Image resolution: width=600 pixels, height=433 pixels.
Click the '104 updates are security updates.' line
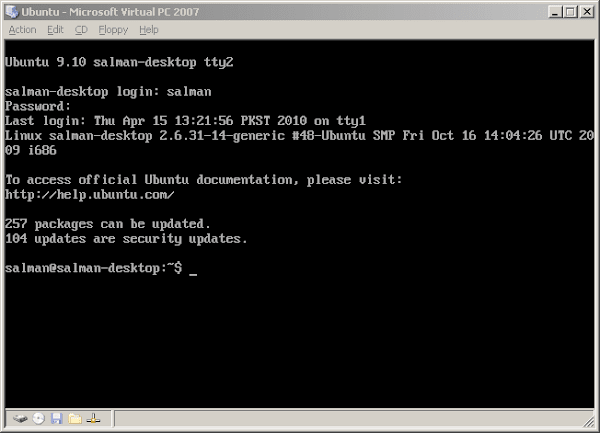click(x=126, y=239)
